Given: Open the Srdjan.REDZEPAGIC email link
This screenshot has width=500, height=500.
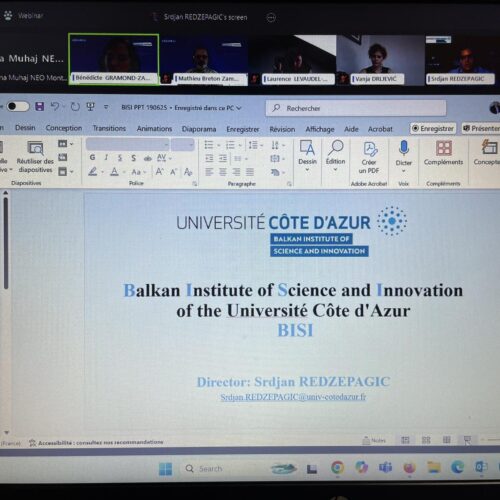Looking at the screenshot, I should point(293,397).
